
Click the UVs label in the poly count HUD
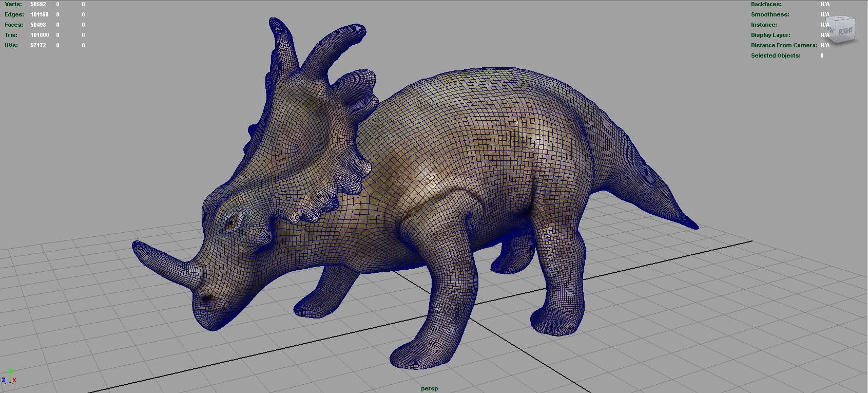(x=11, y=45)
